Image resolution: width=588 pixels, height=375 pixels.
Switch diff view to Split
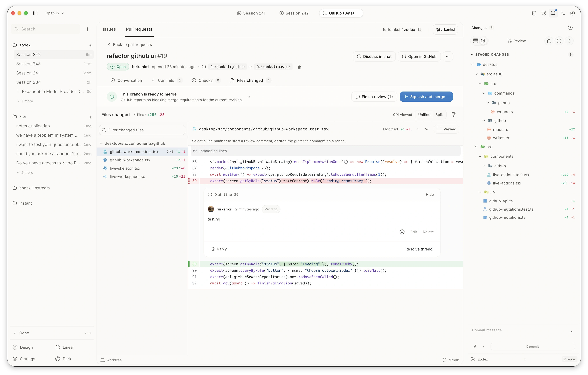[x=439, y=115]
